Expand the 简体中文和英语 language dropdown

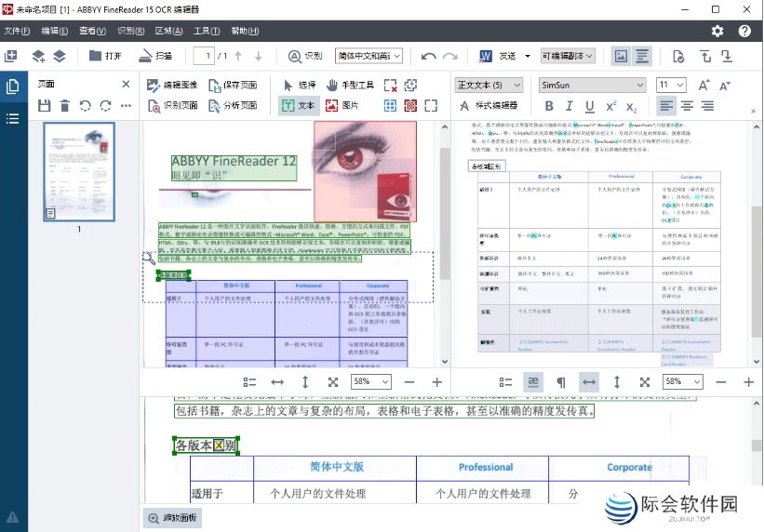[x=369, y=56]
